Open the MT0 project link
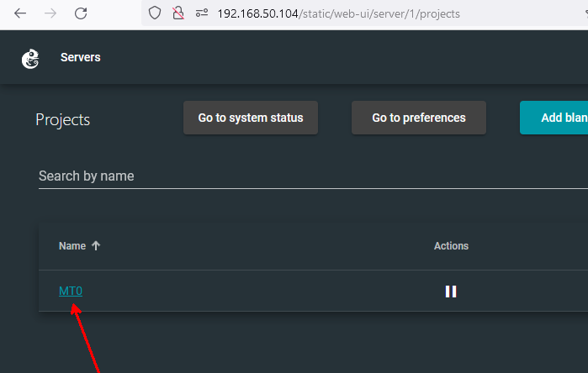The width and height of the screenshot is (588, 373). click(x=71, y=292)
